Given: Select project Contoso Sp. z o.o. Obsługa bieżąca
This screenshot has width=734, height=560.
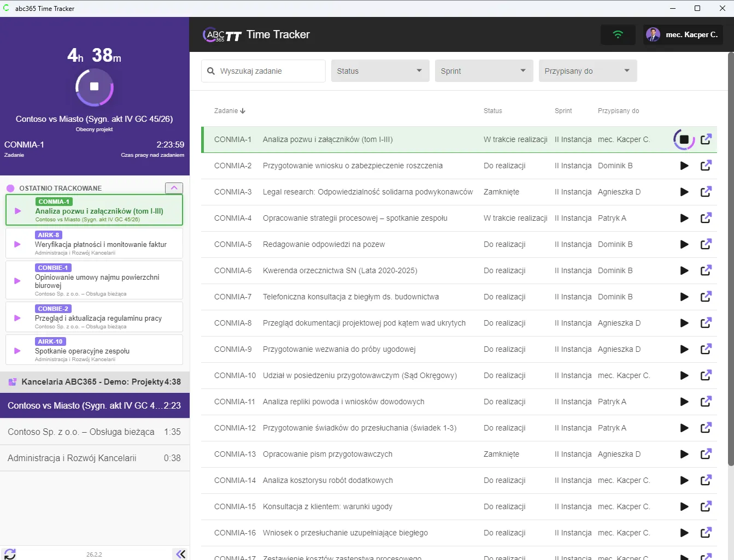Looking at the screenshot, I should (x=95, y=432).
